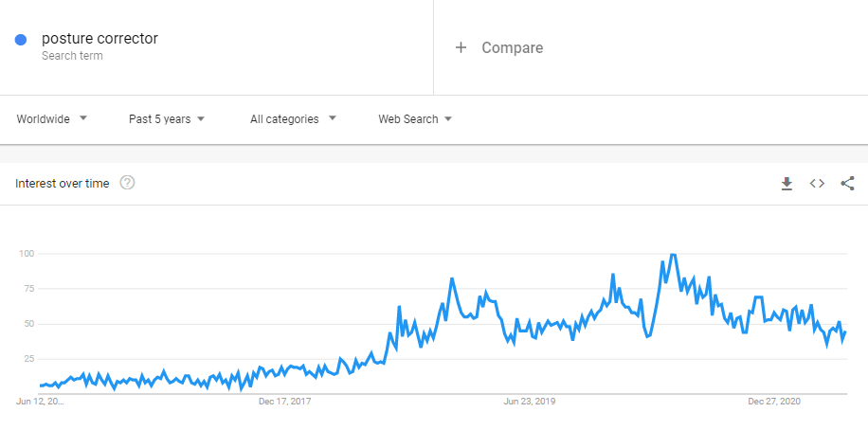Open the Web Search type dropdown
868x430 pixels.
[415, 119]
